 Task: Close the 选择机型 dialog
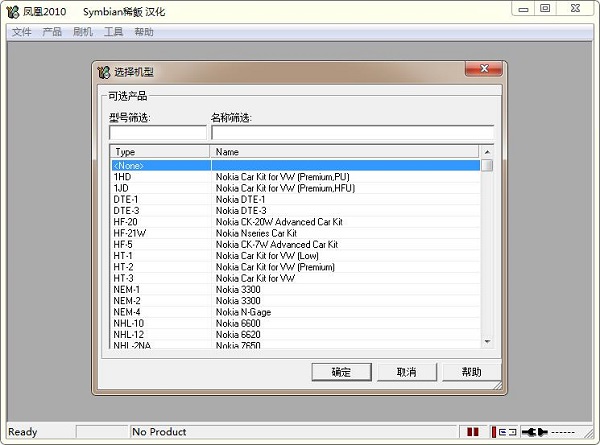[x=484, y=68]
